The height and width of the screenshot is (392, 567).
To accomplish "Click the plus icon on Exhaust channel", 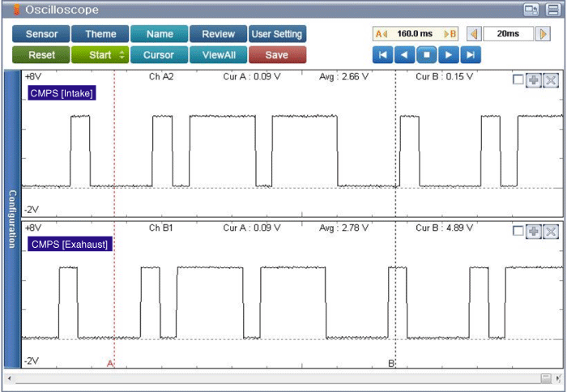I will 534,232.
